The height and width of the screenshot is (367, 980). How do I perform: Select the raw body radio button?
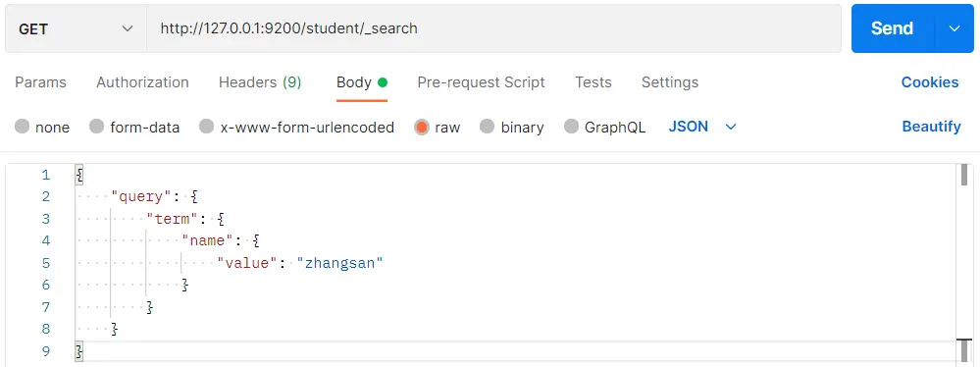click(422, 127)
